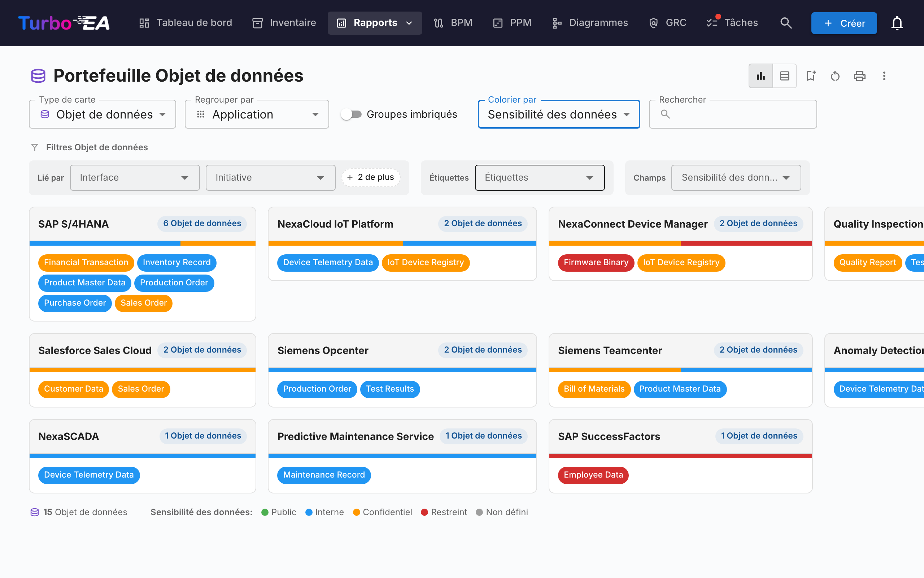Viewport: 924px width, 578px height.
Task: Click the Créer button
Action: 844,23
